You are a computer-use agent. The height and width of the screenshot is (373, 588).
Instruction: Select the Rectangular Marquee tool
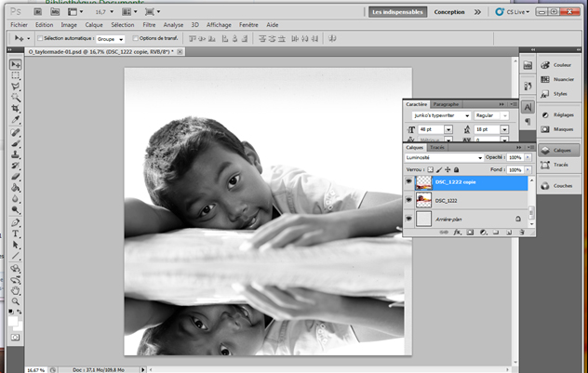pos(16,75)
